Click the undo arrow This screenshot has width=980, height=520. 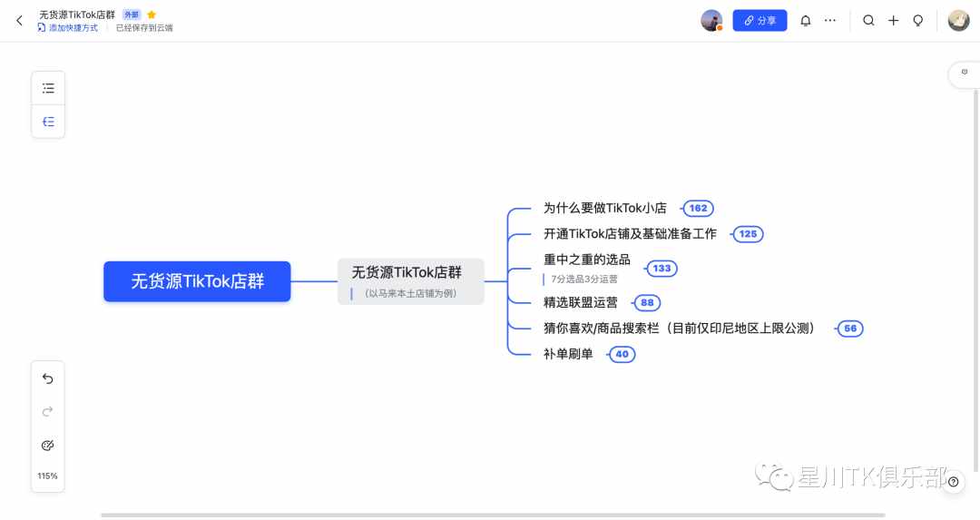[47, 378]
